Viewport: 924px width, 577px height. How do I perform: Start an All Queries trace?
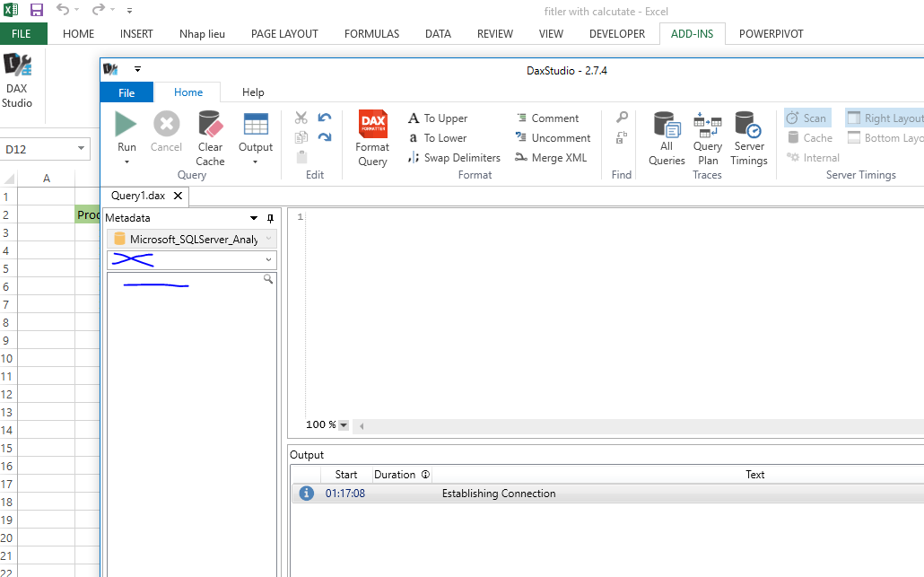coord(667,135)
